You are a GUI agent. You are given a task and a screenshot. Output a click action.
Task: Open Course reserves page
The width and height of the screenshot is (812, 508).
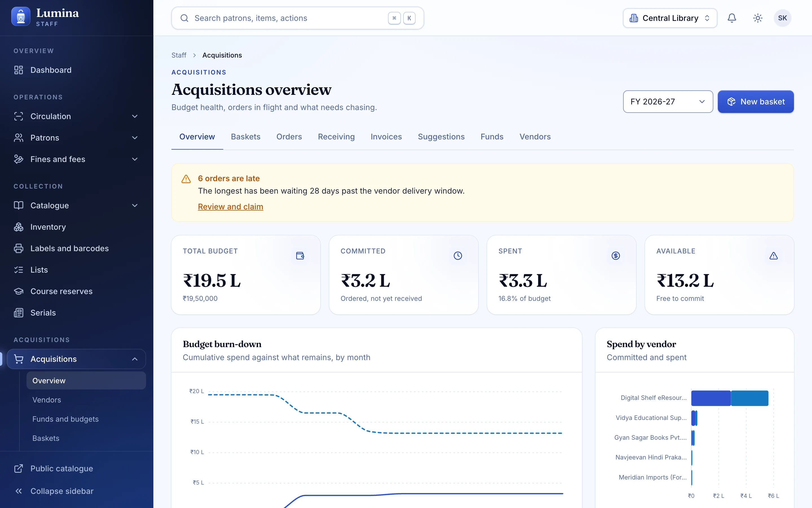(x=76, y=291)
